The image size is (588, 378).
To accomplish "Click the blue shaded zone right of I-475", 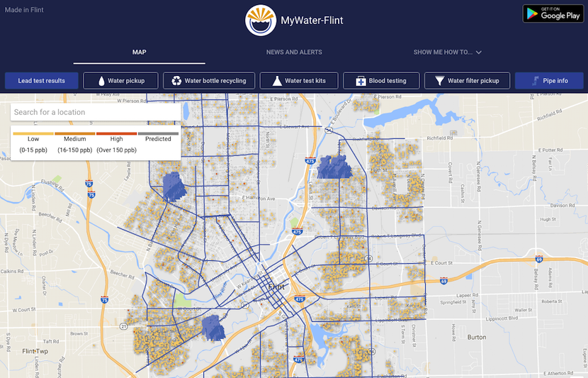I will (334, 167).
